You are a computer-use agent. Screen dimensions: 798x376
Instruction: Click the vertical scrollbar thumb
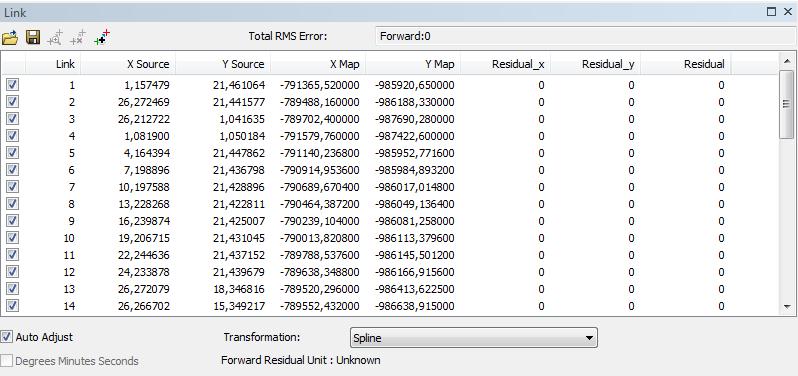pos(787,104)
